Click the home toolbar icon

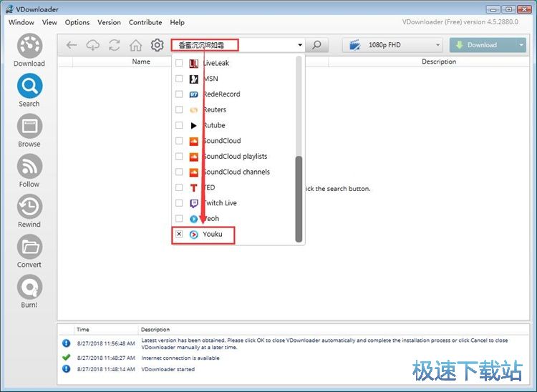[135, 45]
